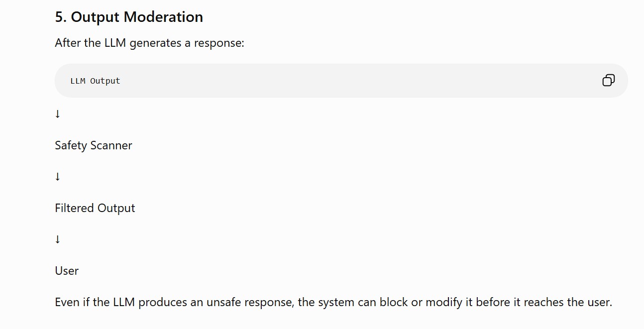The width and height of the screenshot is (644, 329).
Task: Select the 'Safety Scanner' line
Action: 94,145
